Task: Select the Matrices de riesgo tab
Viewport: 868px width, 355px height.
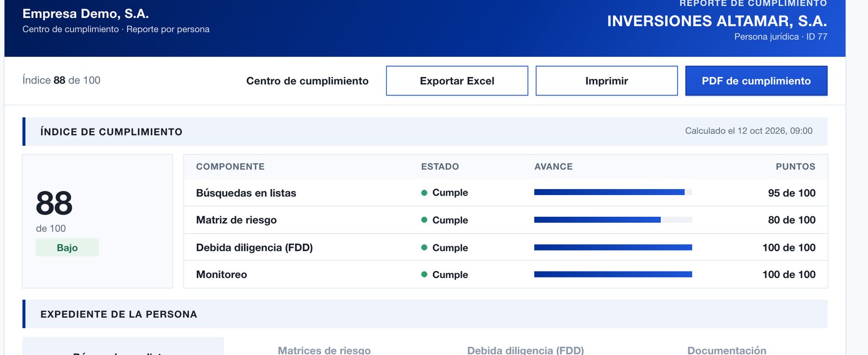Action: (324, 350)
